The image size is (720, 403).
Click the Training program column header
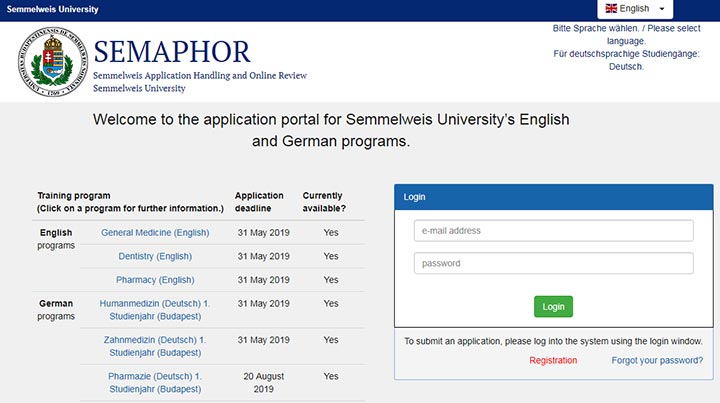130,202
